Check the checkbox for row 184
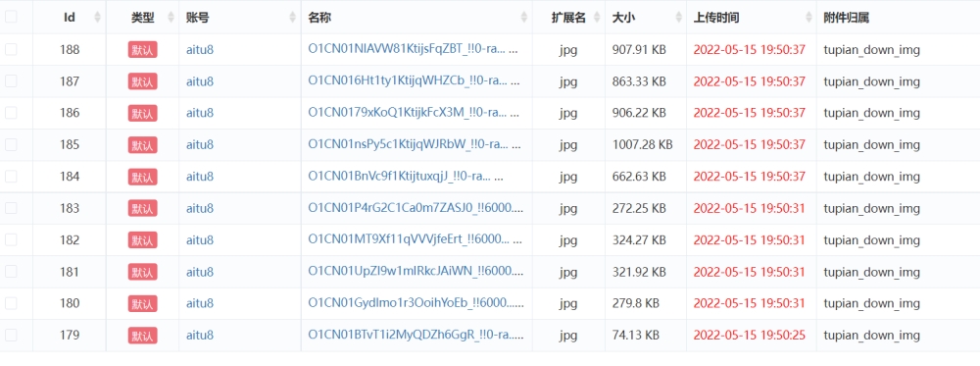Screen dimensions: 980x366 click(11, 177)
